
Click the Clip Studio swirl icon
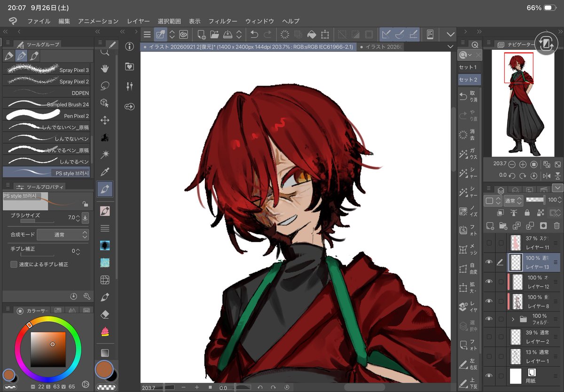(x=183, y=34)
